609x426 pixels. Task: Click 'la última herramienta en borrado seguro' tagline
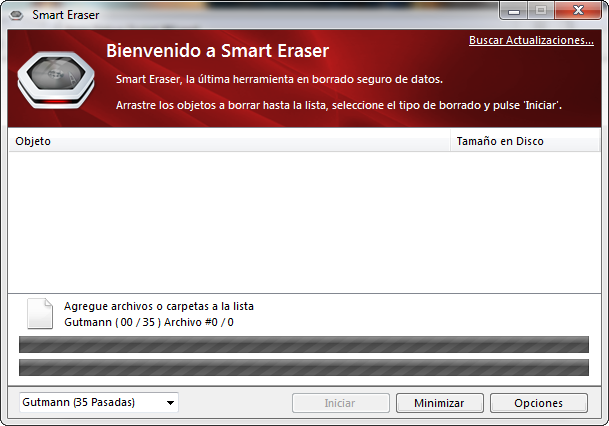coord(279,79)
